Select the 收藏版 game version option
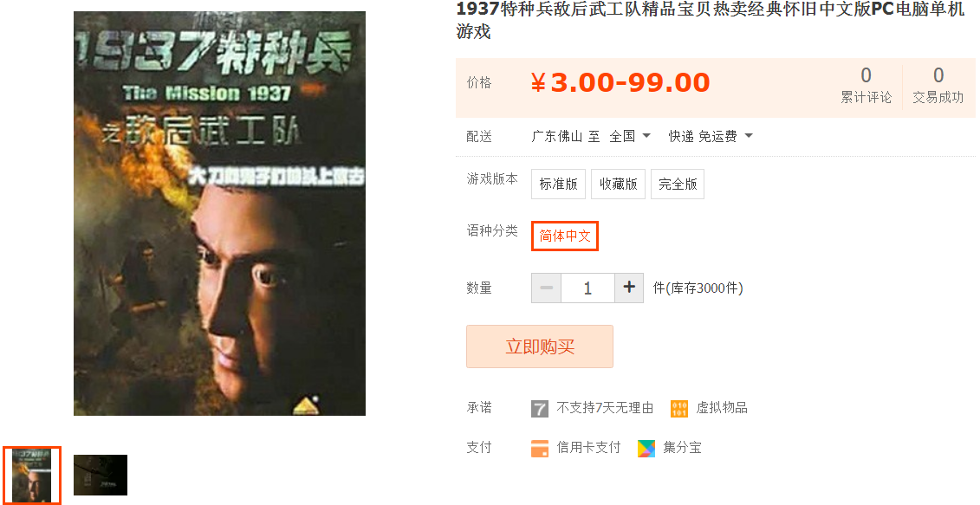The image size is (980, 505). click(x=618, y=184)
